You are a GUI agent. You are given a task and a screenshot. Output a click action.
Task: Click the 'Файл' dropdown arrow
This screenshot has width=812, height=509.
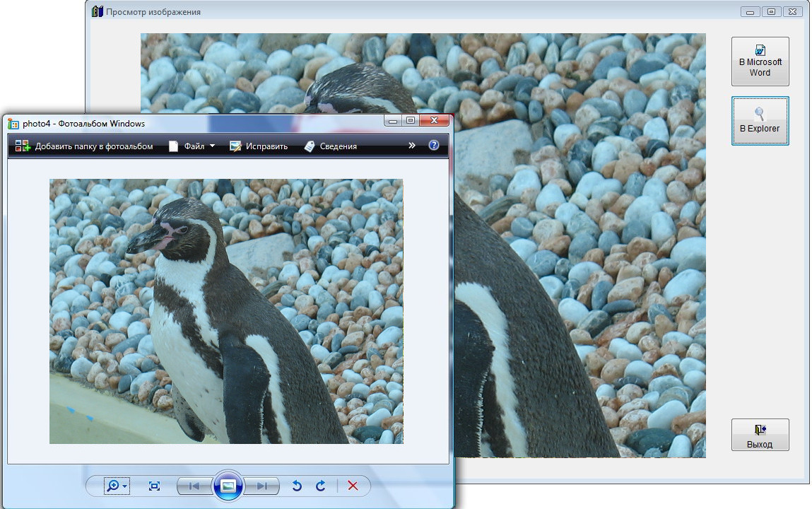tap(212, 146)
